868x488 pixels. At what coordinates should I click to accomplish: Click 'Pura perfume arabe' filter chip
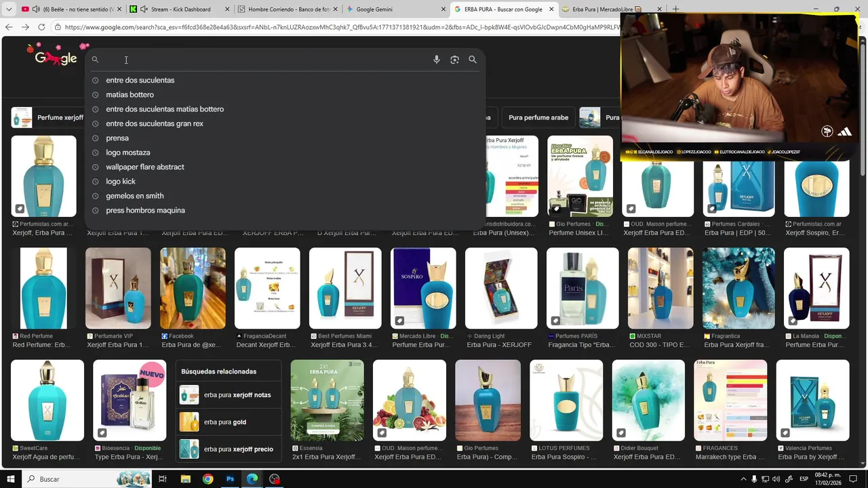(538, 117)
